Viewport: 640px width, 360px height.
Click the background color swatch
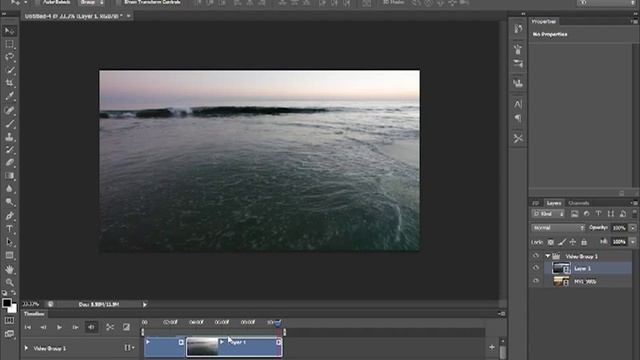click(13, 309)
